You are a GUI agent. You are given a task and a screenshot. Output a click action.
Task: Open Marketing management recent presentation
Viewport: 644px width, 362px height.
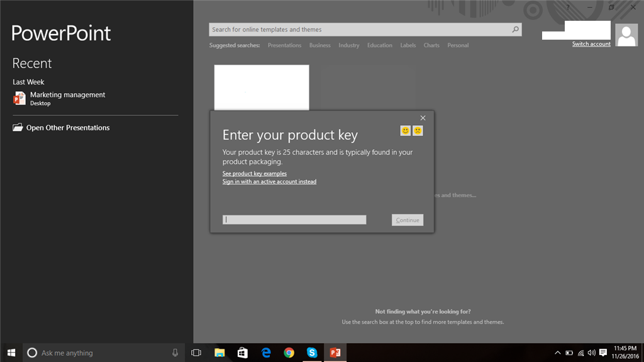[96, 98]
